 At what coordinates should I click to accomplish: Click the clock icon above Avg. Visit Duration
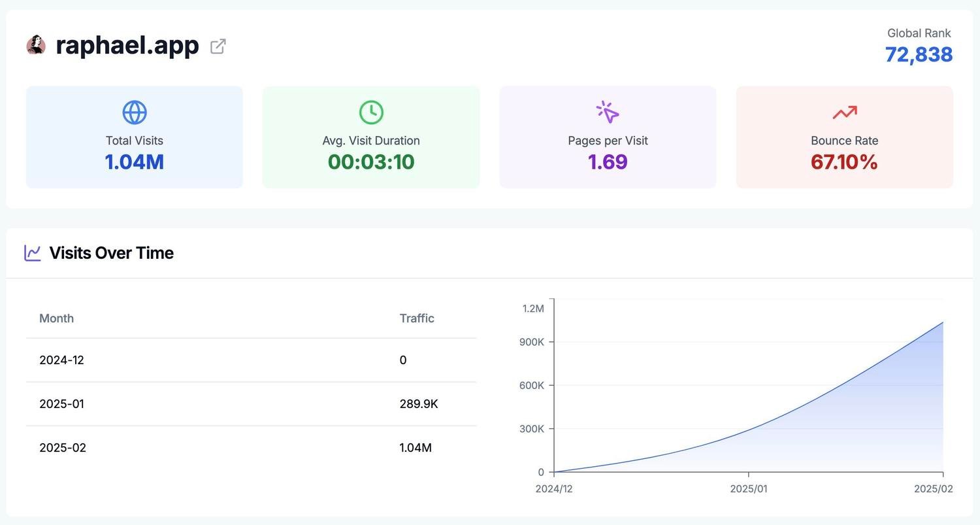[x=371, y=112]
